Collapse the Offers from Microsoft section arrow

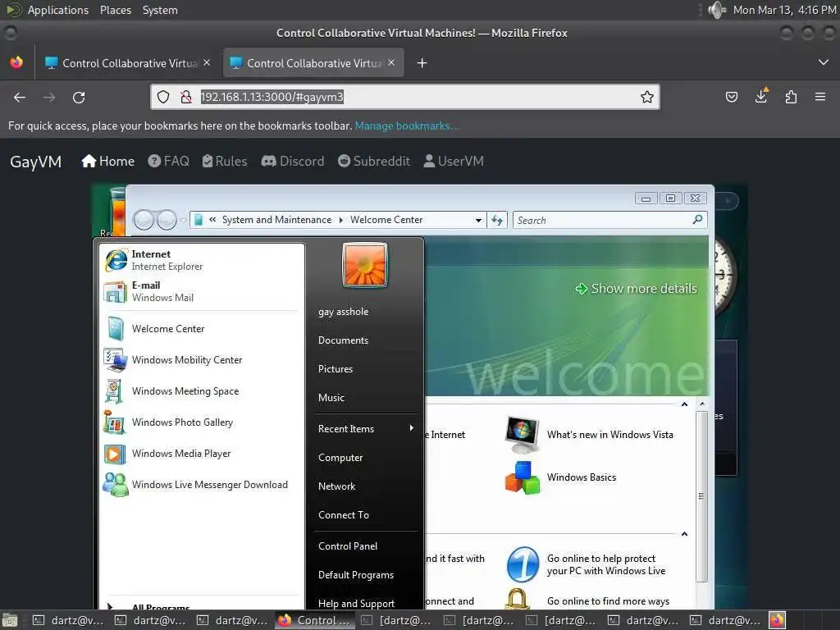click(x=684, y=534)
